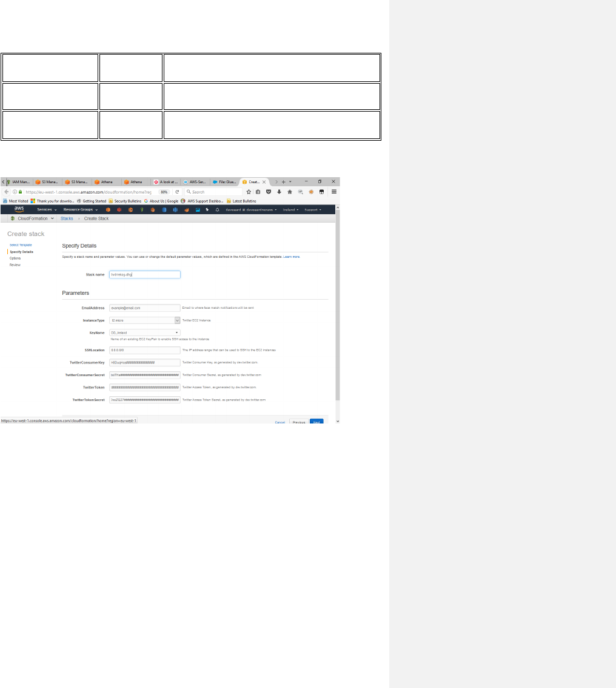The image size is (616, 688).
Task: Open the Most Visited bookmark
Action: pos(15,201)
